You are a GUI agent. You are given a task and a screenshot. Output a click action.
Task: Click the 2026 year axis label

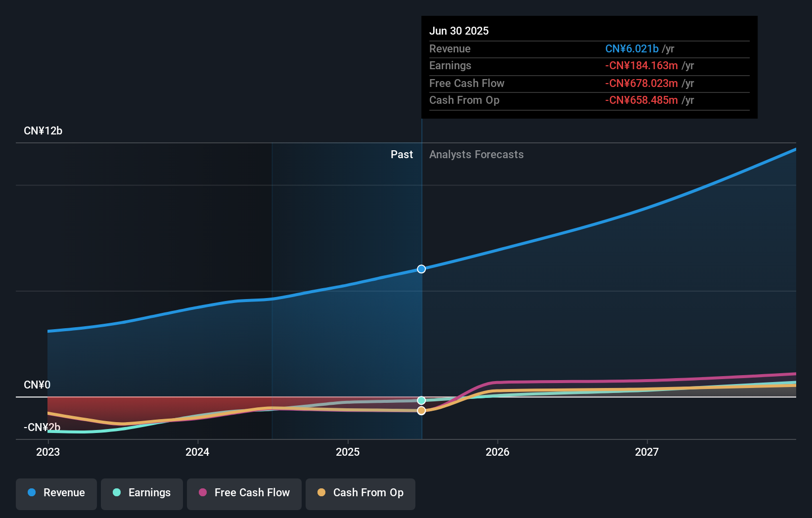[x=498, y=451]
